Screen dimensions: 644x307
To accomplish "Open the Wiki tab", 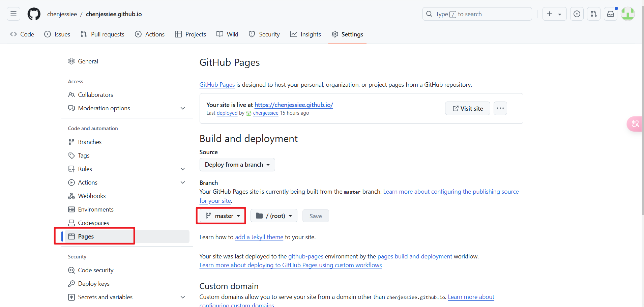I will coord(227,34).
